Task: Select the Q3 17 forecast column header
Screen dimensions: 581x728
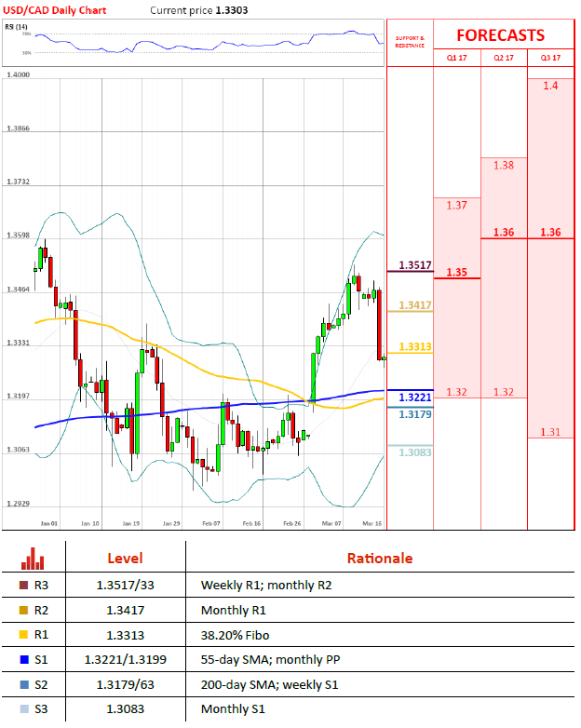Action: (550, 58)
